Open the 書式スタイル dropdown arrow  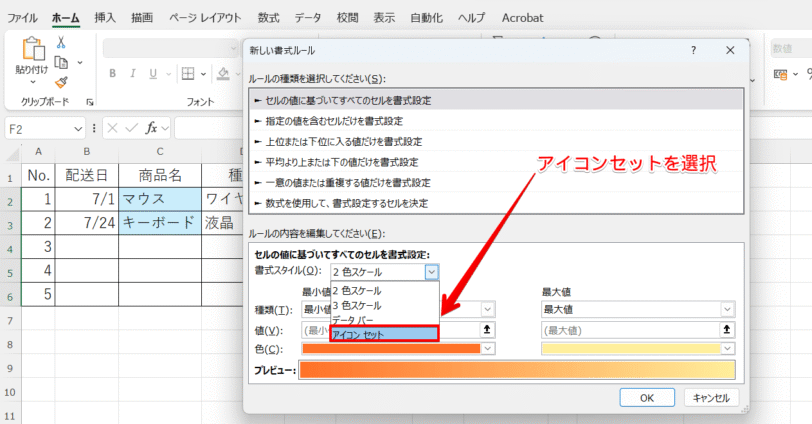(x=431, y=272)
